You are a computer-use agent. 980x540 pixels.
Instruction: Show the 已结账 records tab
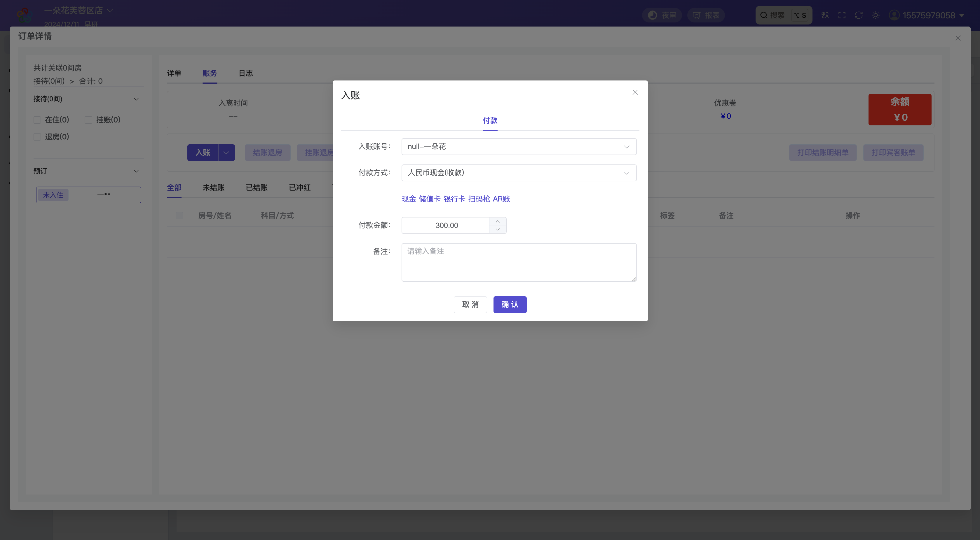(257, 188)
